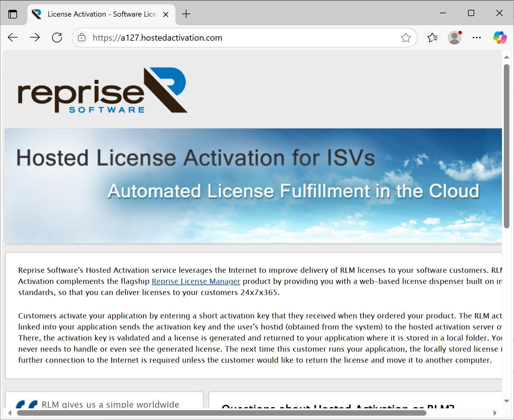Close the License Activation tab
514x420 pixels.
click(166, 14)
